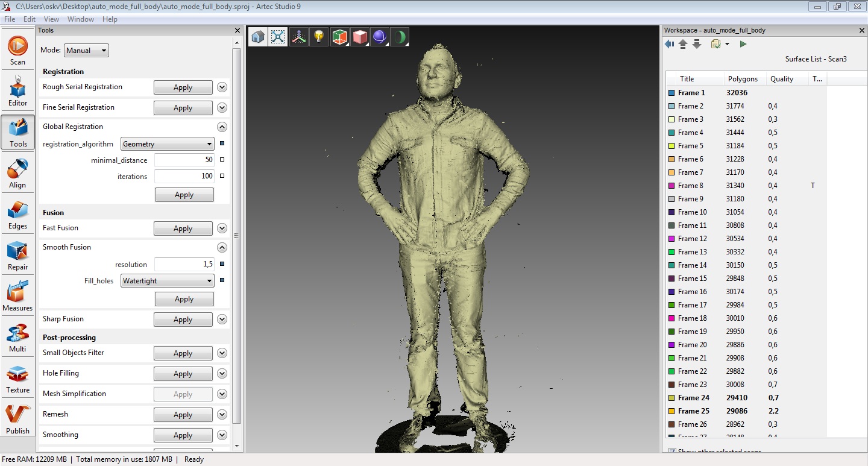
Task: Apply Smoothing
Action: 183,435
